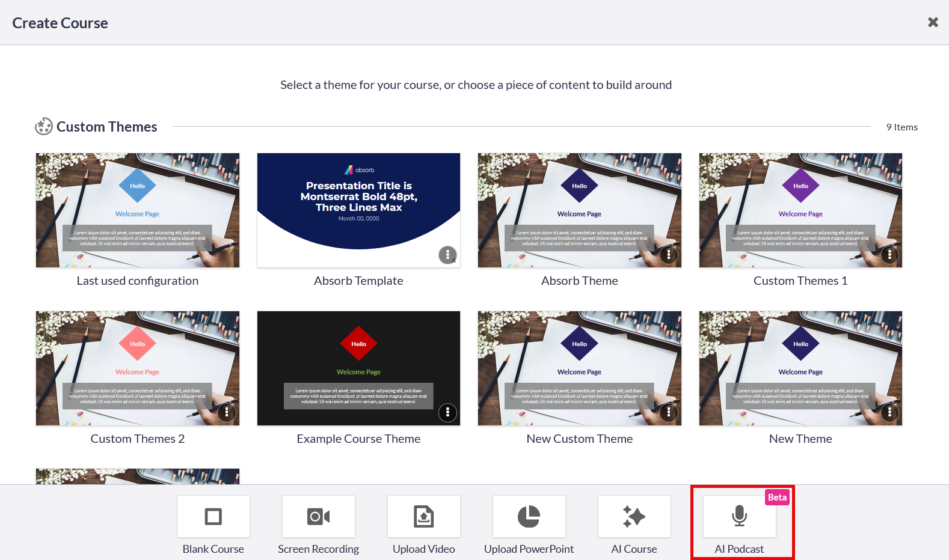This screenshot has height=560, width=949.
Task: Click the Custom Themes 1 label
Action: tap(800, 281)
